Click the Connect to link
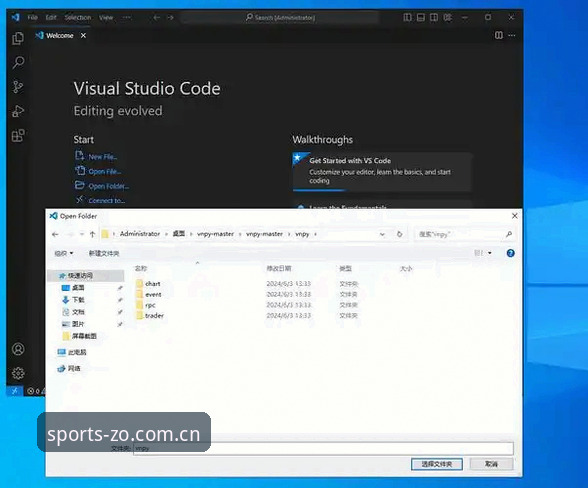Viewport: 588px width, 488px height. click(100, 200)
